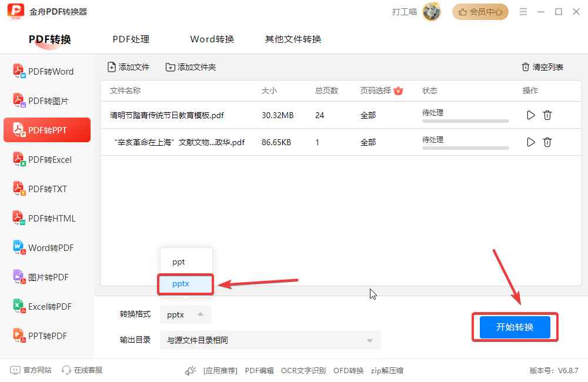Open the 输出目录 dropdown
The height and width of the screenshot is (382, 588).
(x=270, y=340)
